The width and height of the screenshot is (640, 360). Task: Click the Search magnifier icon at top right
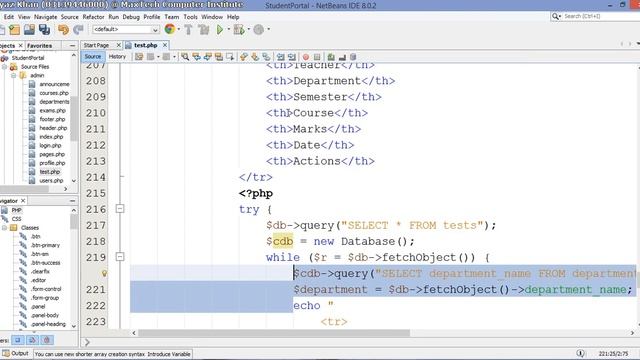(x=556, y=16)
